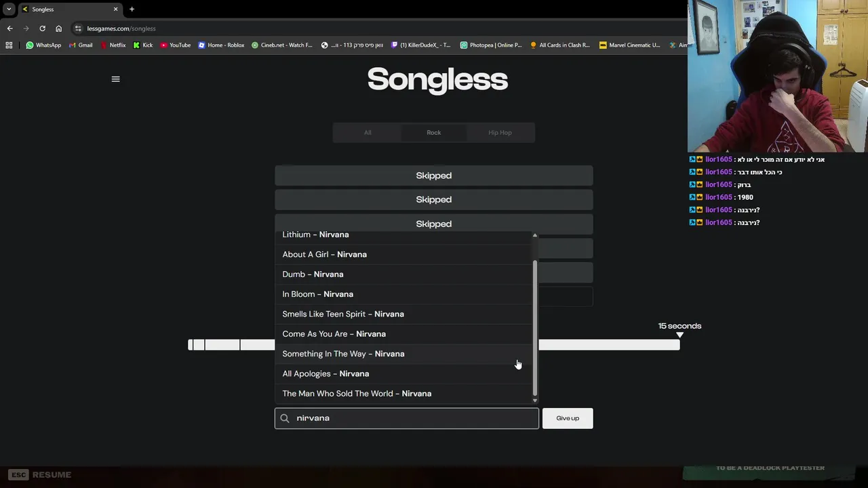Click the suggestion list scroll-down arrow
This screenshot has width=868, height=488.
pos(535,401)
